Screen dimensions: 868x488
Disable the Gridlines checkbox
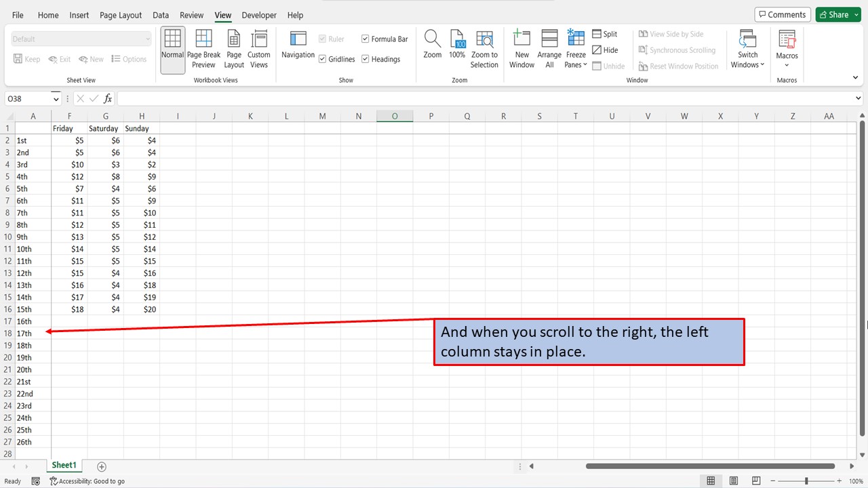[x=323, y=59]
